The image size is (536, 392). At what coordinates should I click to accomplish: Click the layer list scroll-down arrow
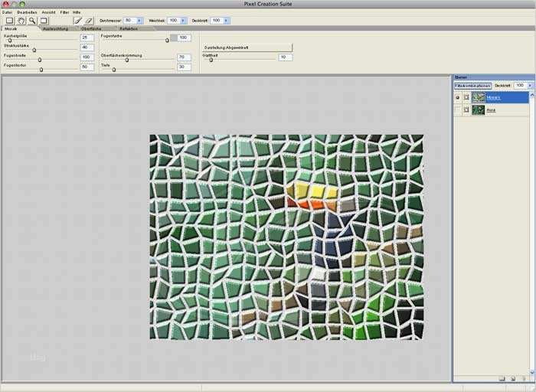click(531, 372)
